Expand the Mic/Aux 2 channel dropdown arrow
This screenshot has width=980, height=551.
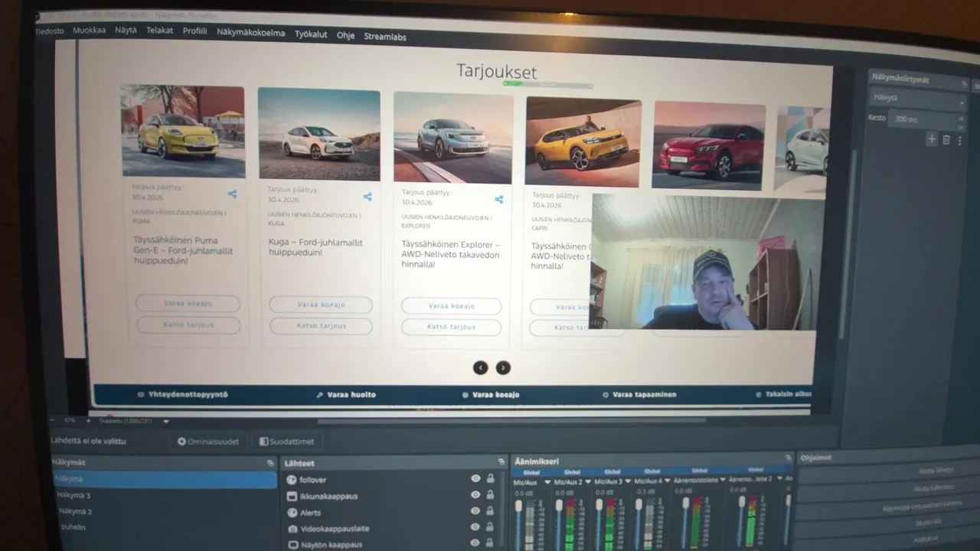pos(587,482)
